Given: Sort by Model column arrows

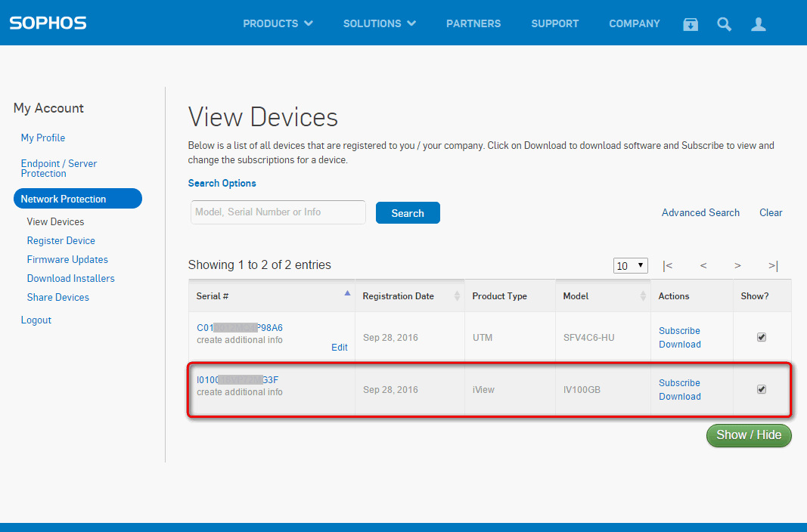Looking at the screenshot, I should [643, 295].
